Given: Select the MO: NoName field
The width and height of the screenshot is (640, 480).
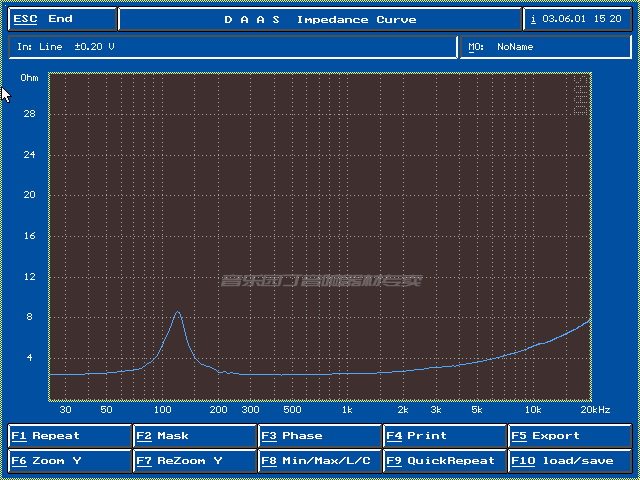Looking at the screenshot, I should (x=545, y=47).
